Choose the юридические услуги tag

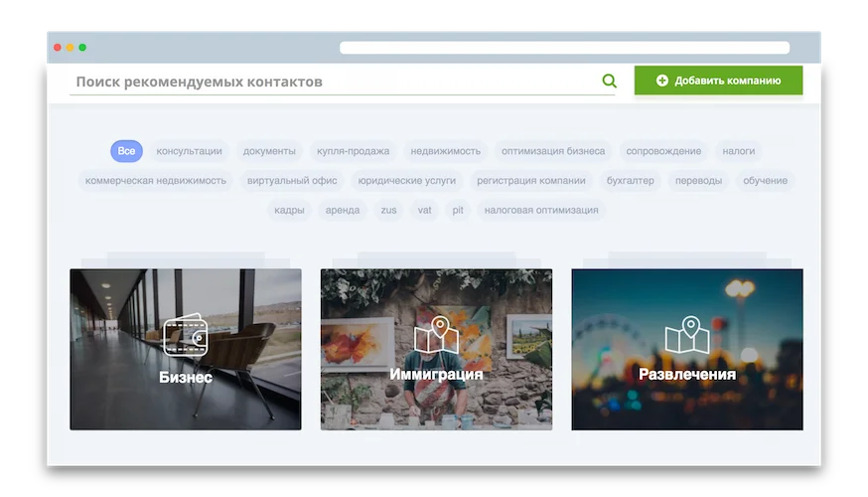[406, 180]
